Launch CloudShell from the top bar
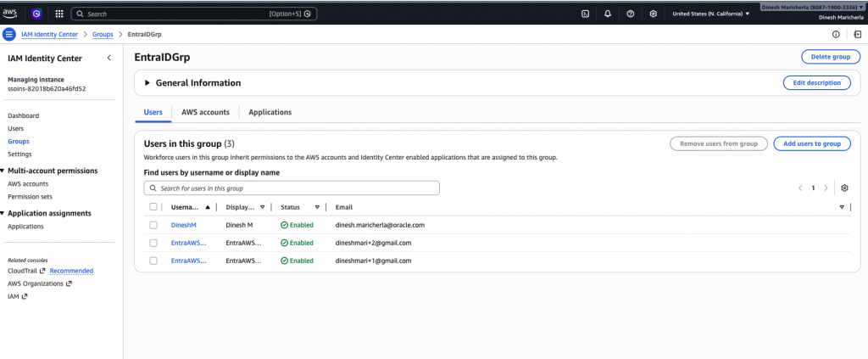 tap(585, 14)
